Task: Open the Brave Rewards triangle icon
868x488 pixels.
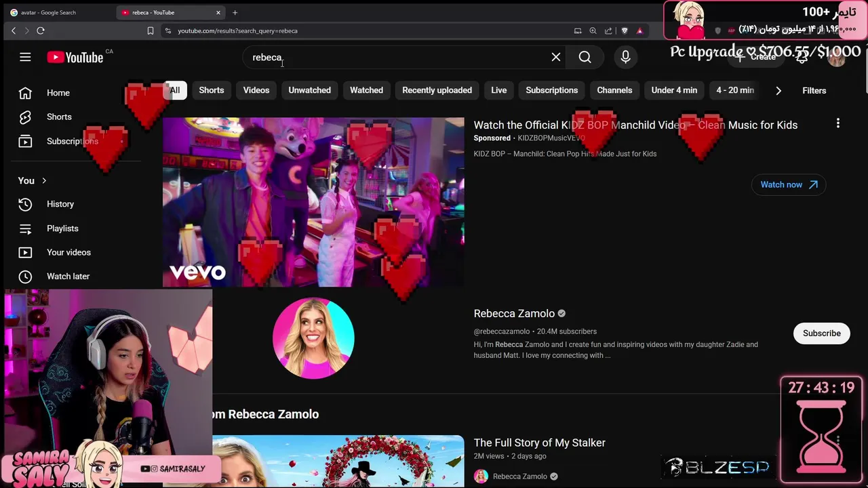Action: (x=639, y=30)
